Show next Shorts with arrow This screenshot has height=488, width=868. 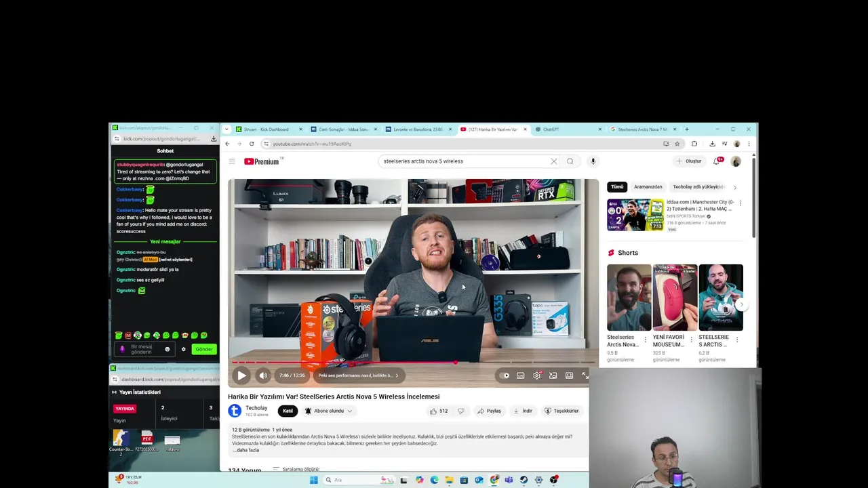point(741,305)
